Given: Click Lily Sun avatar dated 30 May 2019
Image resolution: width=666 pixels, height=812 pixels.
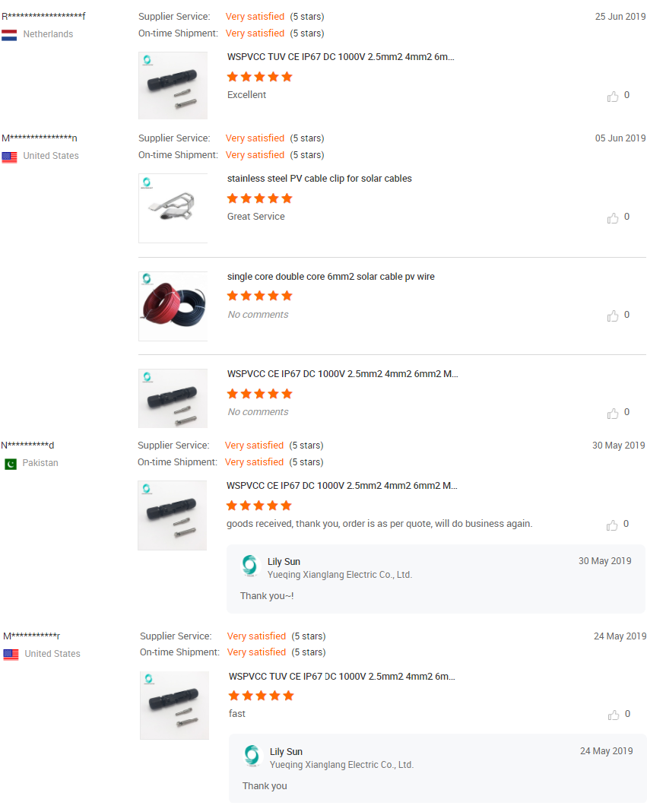Looking at the screenshot, I should [x=249, y=566].
